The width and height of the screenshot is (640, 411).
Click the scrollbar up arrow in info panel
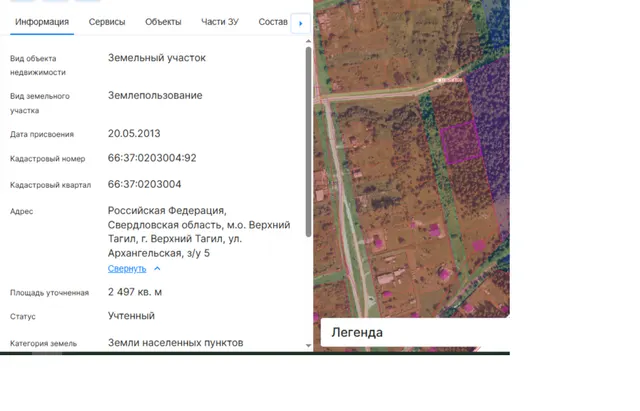click(x=308, y=41)
